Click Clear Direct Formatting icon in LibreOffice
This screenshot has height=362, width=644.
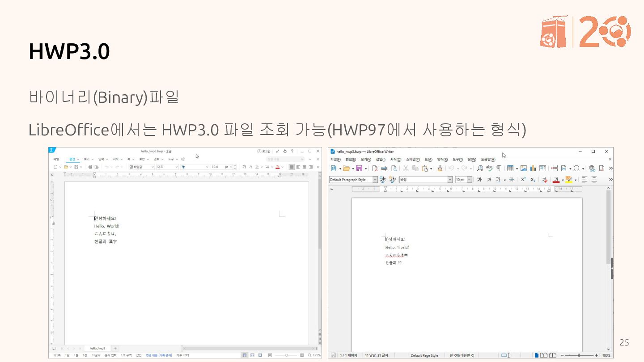(x=544, y=180)
